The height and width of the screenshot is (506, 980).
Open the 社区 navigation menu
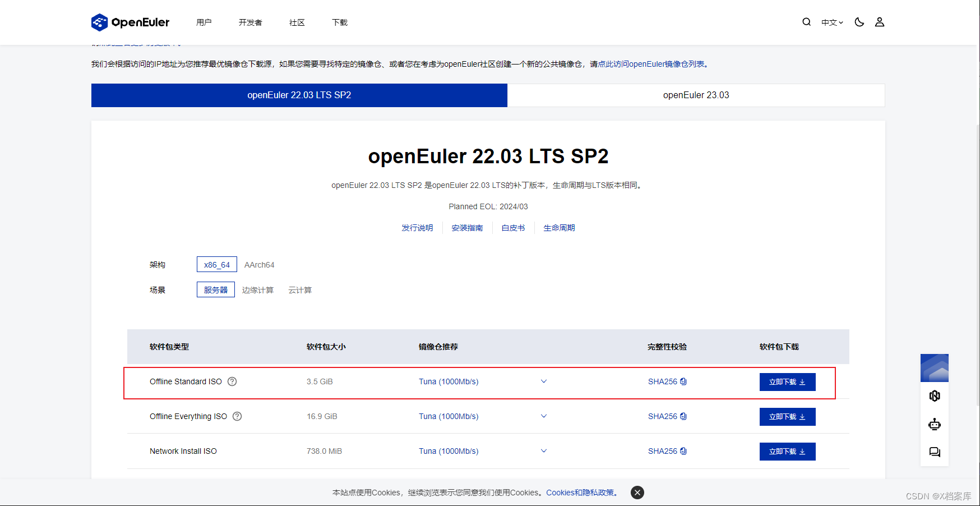point(297,22)
